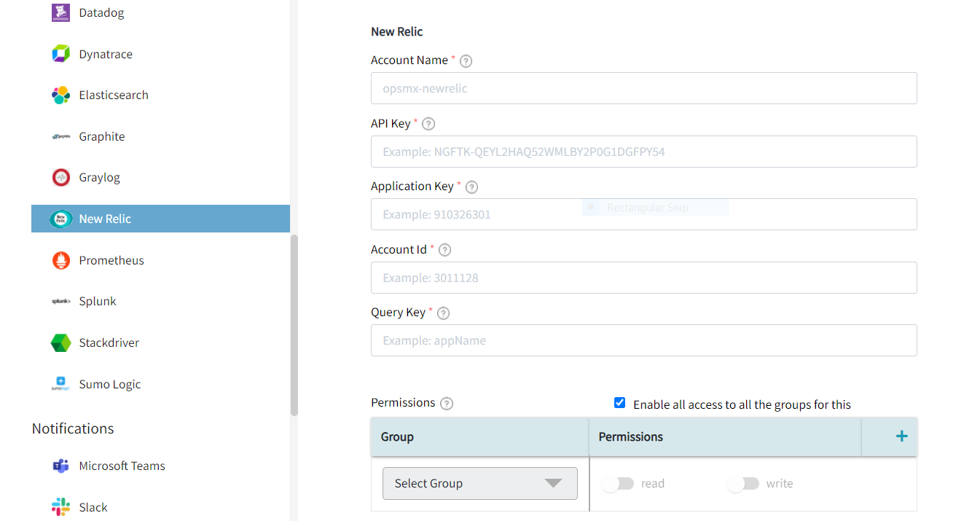Click the Graylog sidebar icon
The width and height of the screenshot is (980, 521).
[61, 177]
